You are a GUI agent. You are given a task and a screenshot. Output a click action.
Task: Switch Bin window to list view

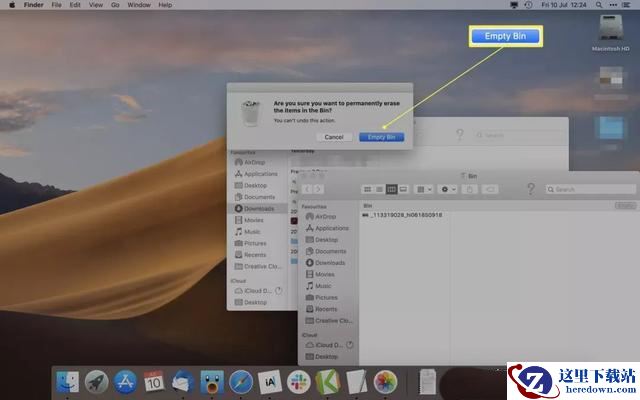379,189
